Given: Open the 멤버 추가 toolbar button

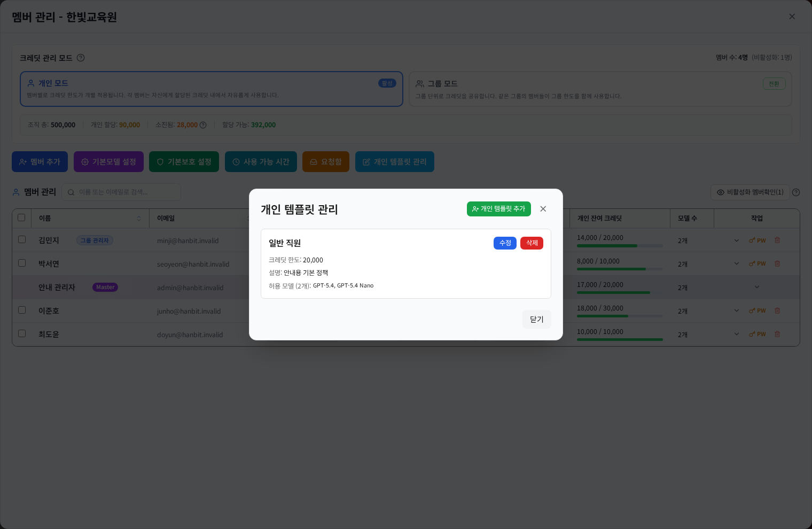Looking at the screenshot, I should pos(40,162).
